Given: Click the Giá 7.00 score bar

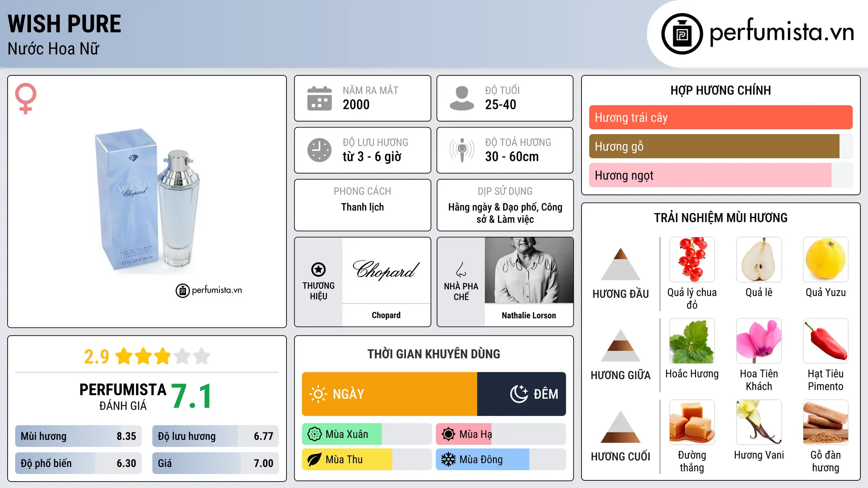Looking at the screenshot, I should coord(215,463).
